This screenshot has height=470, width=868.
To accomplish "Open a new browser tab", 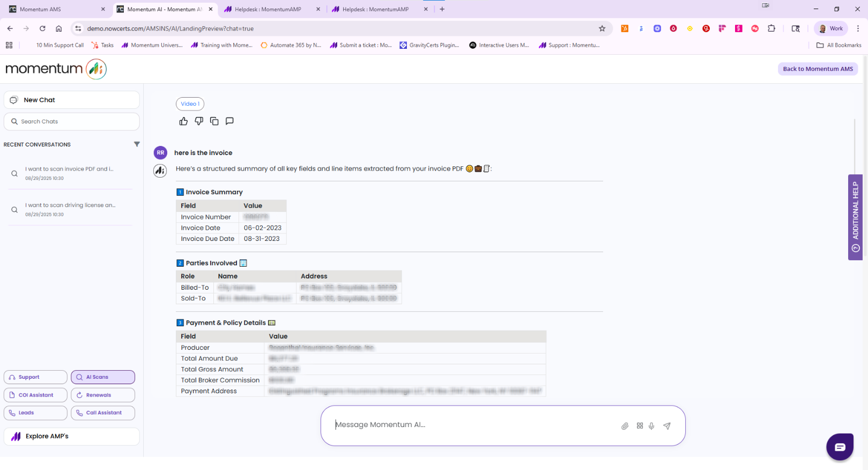I will pos(442,9).
